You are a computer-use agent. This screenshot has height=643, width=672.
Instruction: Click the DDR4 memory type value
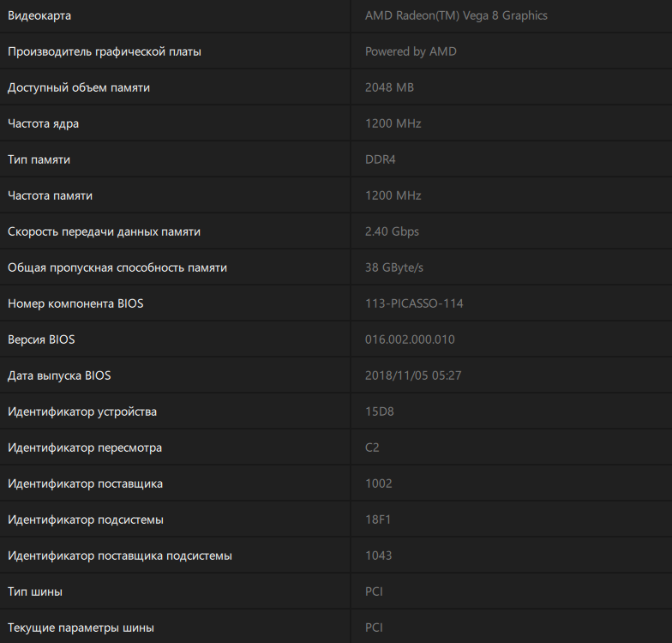[381, 159]
